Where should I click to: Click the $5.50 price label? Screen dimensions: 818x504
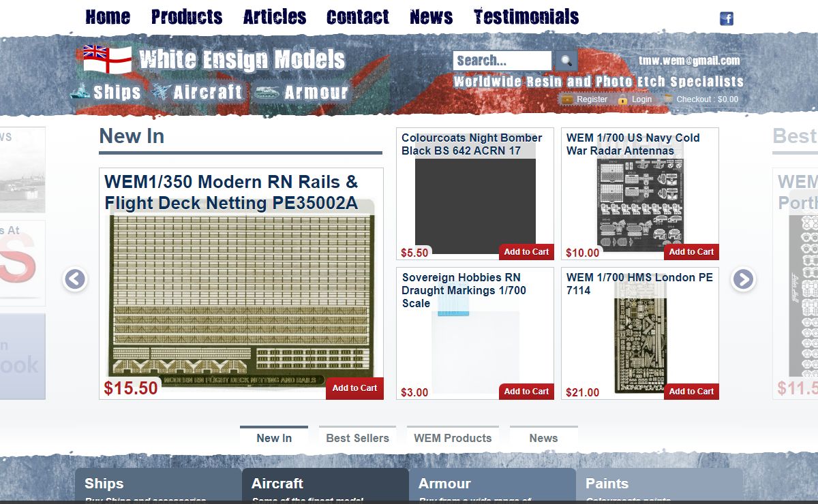414,253
